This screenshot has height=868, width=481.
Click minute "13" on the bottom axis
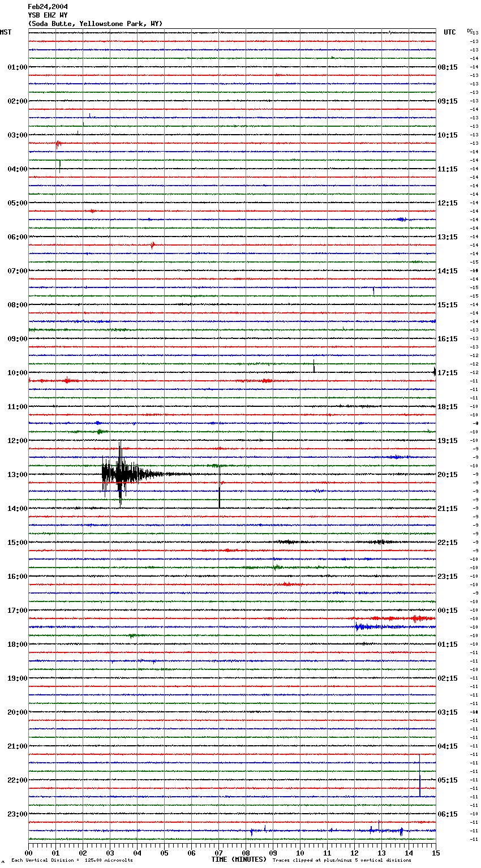[381, 853]
